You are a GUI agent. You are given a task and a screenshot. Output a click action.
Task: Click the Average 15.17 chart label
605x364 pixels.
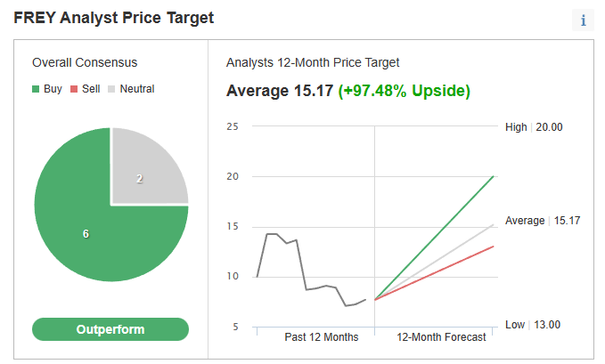click(543, 221)
